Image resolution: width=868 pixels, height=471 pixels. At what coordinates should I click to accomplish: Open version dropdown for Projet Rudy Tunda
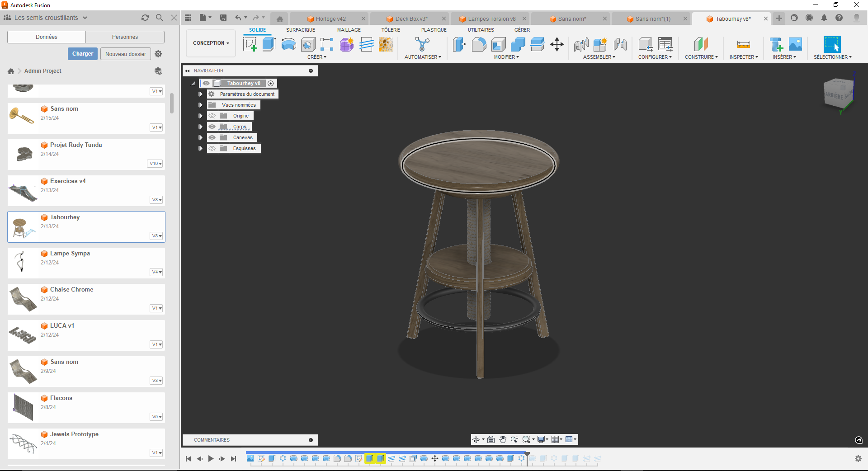(155, 164)
